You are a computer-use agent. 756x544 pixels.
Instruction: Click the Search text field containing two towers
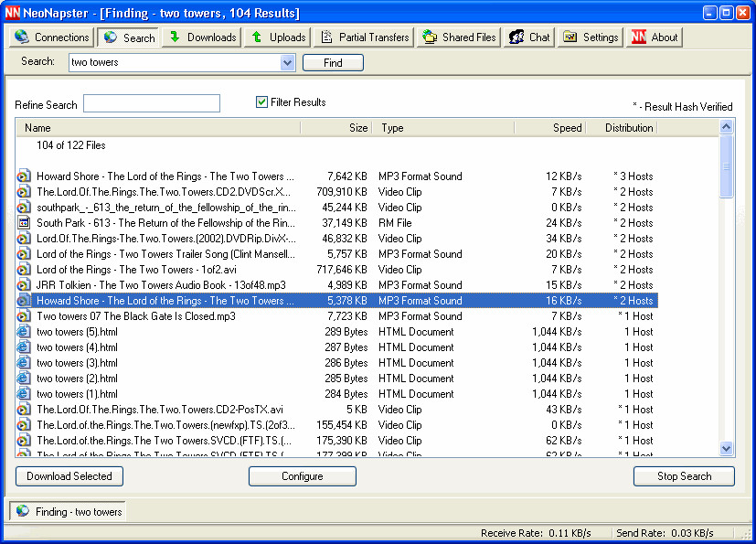tap(175, 62)
